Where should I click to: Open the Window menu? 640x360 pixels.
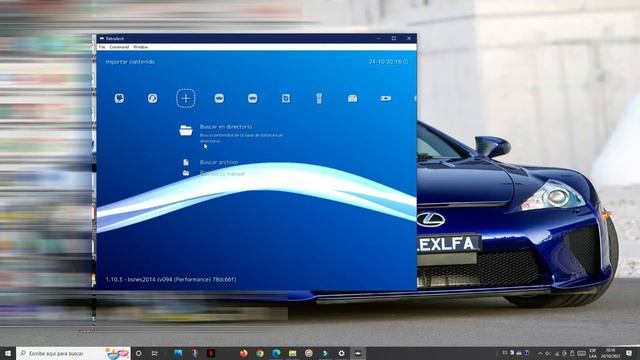click(x=140, y=47)
